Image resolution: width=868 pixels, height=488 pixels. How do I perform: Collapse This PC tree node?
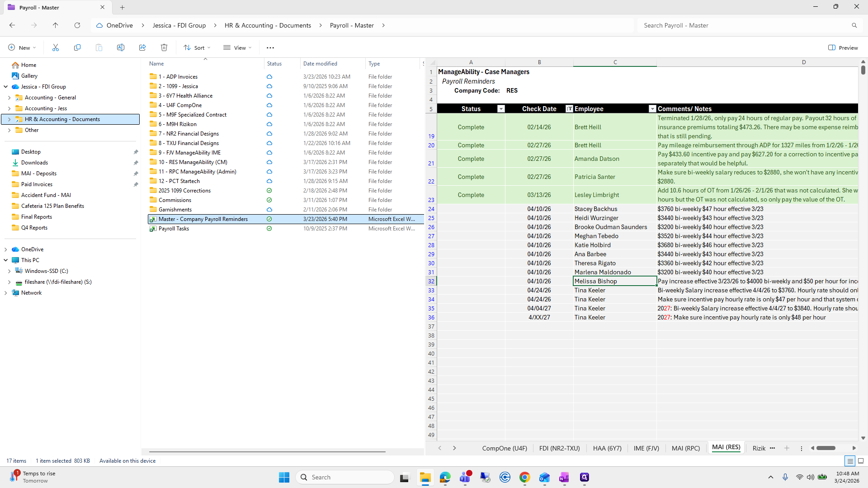point(5,260)
